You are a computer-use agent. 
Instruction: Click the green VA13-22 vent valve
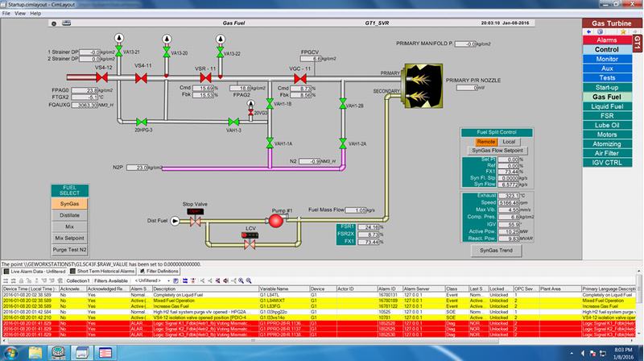(220, 52)
